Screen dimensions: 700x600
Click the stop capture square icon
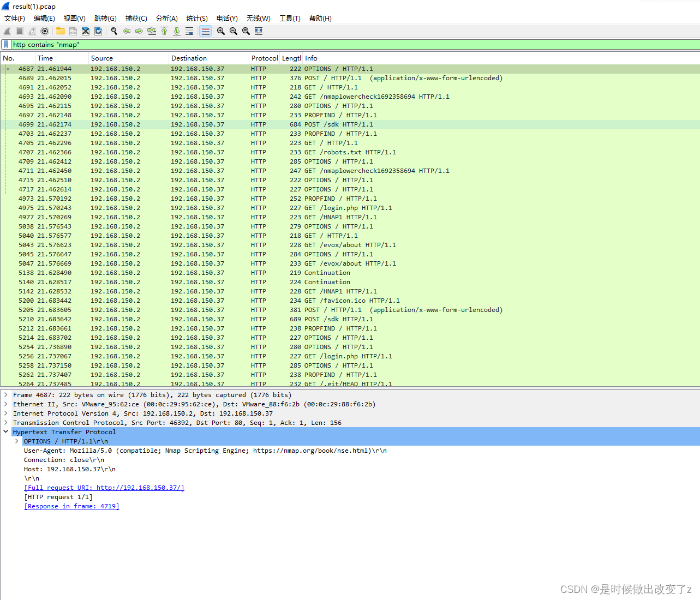[20, 31]
